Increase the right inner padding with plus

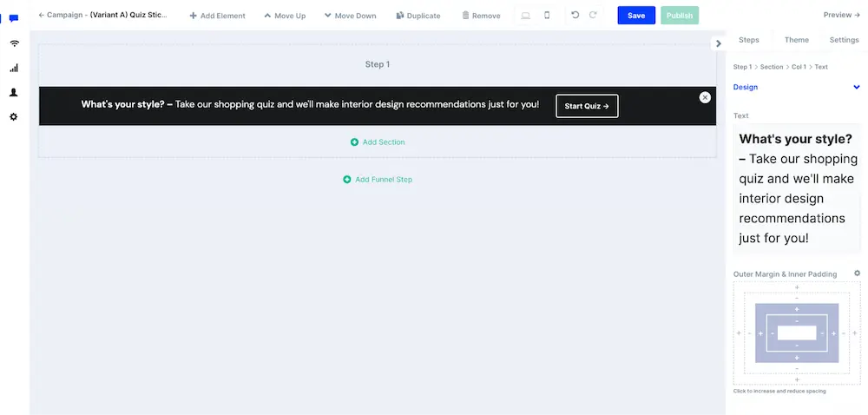coord(833,333)
